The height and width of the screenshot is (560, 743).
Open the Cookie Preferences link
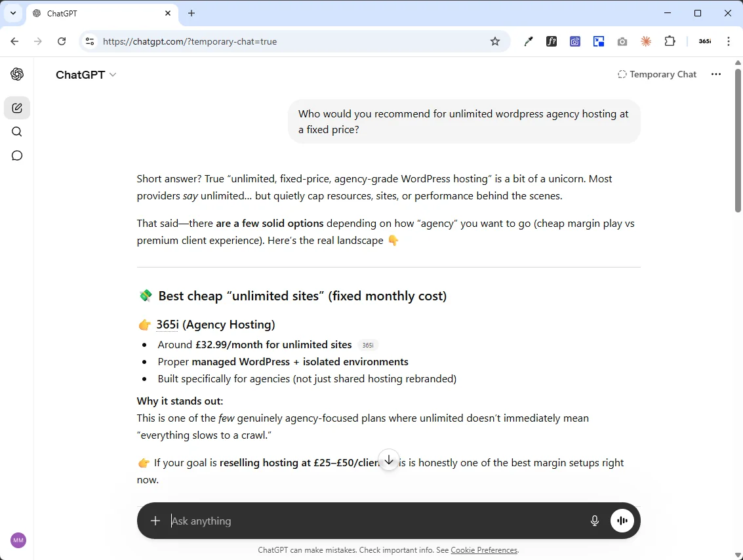pyautogui.click(x=484, y=550)
